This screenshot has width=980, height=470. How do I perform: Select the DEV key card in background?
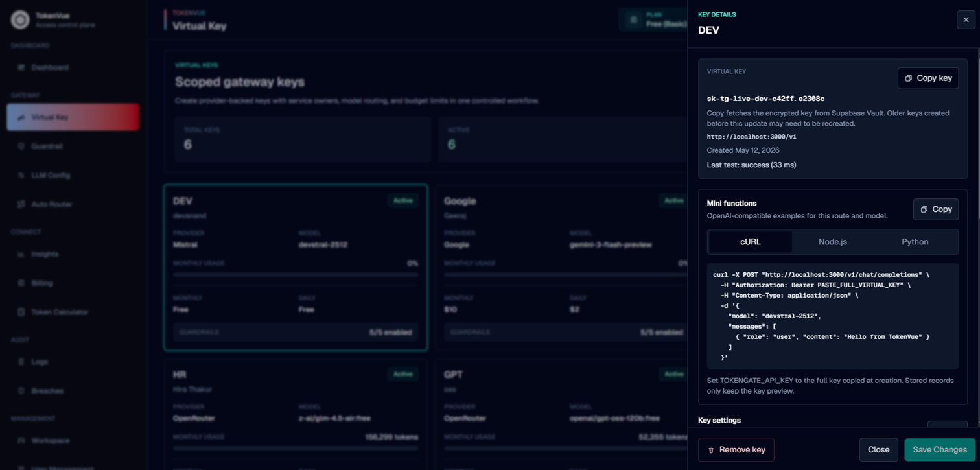pyautogui.click(x=296, y=268)
